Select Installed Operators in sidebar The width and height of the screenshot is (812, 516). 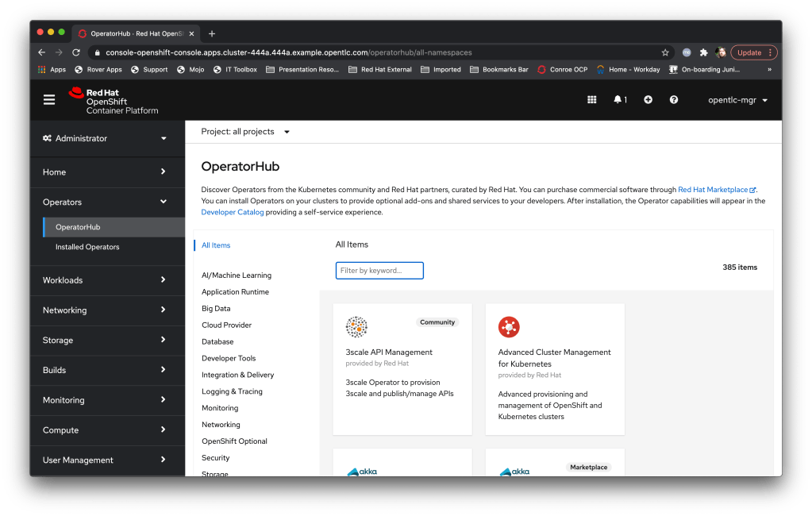tap(87, 247)
